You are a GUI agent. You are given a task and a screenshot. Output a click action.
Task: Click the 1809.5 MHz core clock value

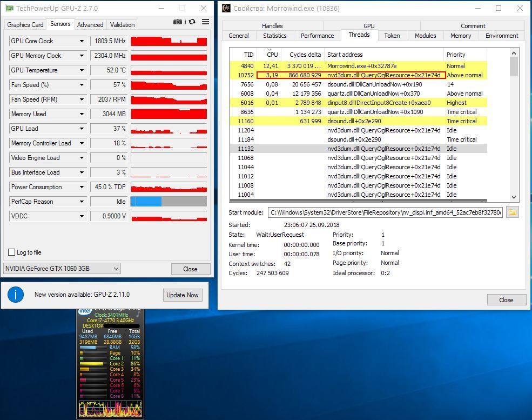pos(109,41)
